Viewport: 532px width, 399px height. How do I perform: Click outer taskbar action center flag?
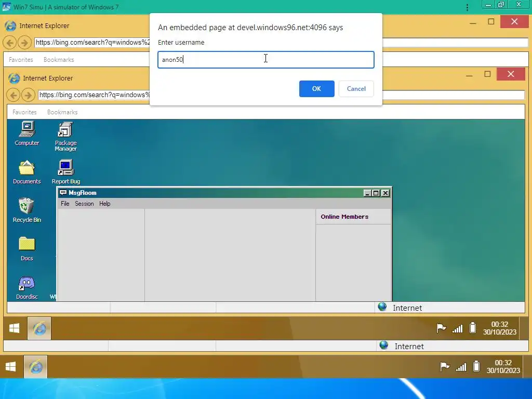point(445,367)
